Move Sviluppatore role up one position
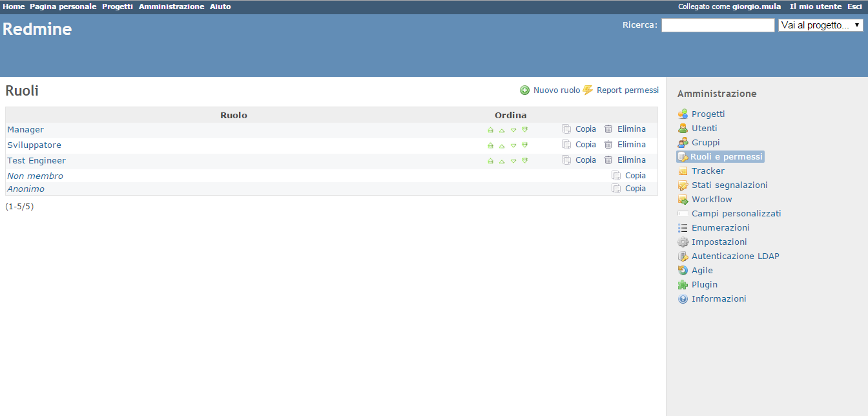This screenshot has width=868, height=416. pos(502,145)
